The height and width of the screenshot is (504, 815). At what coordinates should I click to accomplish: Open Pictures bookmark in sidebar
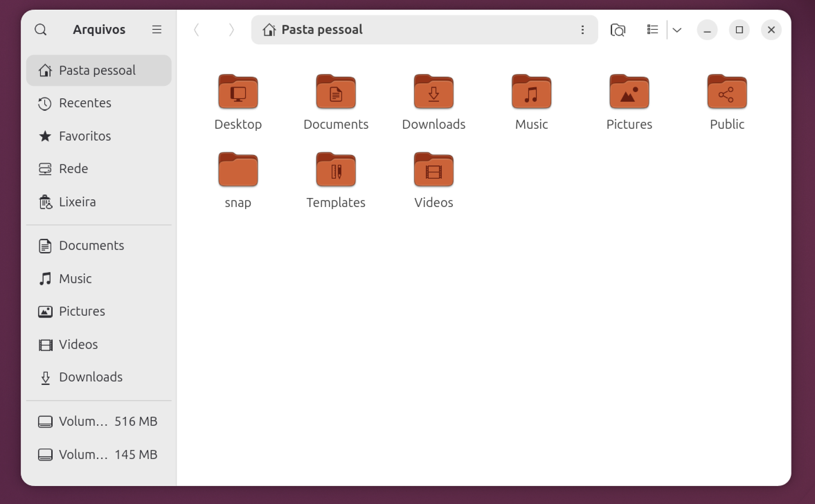(x=99, y=312)
